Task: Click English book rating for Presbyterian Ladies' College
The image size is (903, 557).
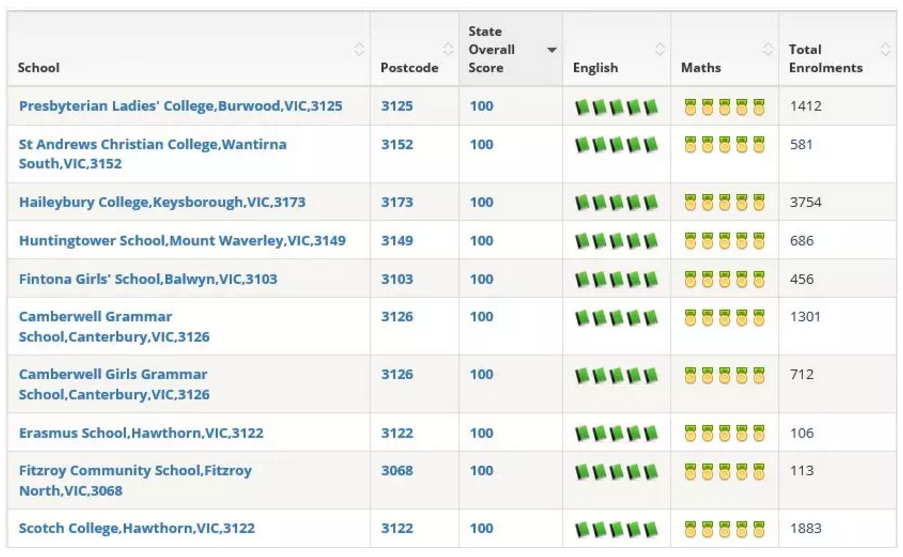Action: tap(616, 107)
